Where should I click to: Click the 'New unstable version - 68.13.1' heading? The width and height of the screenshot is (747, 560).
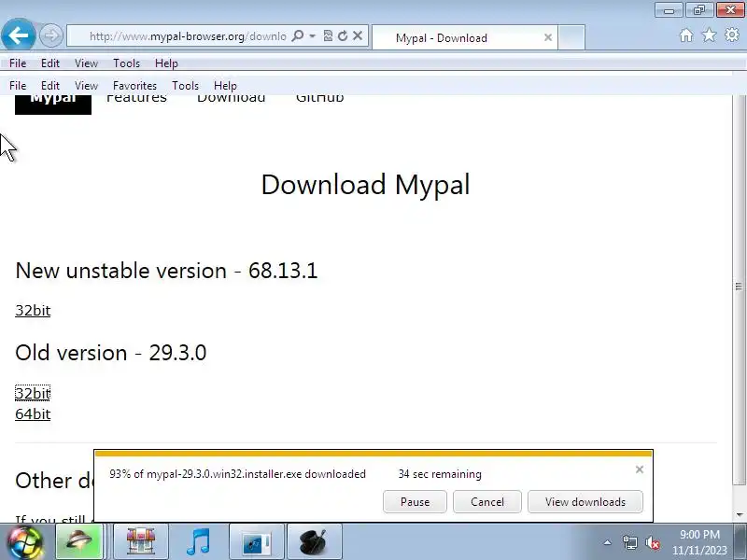point(166,271)
